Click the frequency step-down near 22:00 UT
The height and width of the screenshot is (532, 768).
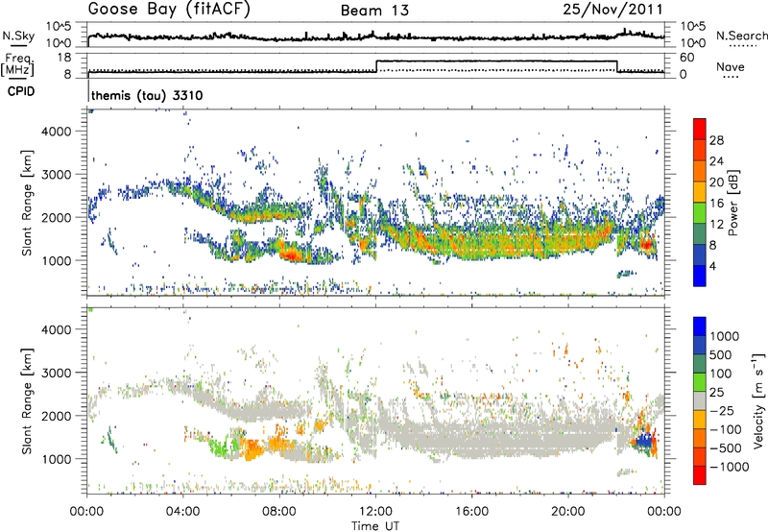[x=617, y=66]
